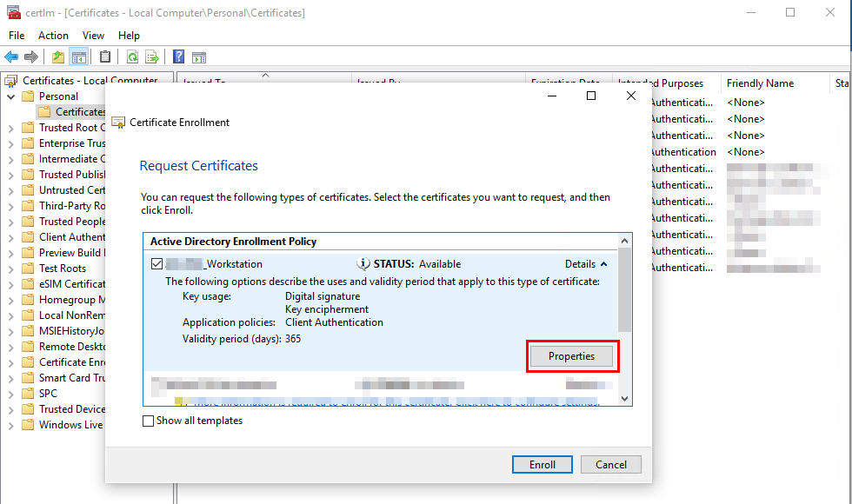Check the Show all templates checkbox
The height and width of the screenshot is (504, 852).
[148, 420]
